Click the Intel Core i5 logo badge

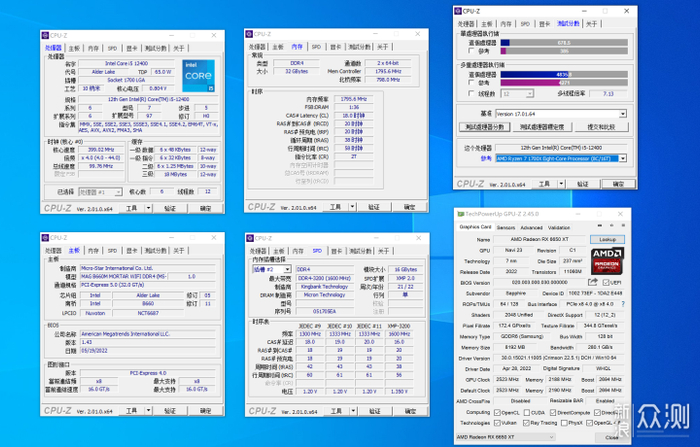(x=199, y=76)
